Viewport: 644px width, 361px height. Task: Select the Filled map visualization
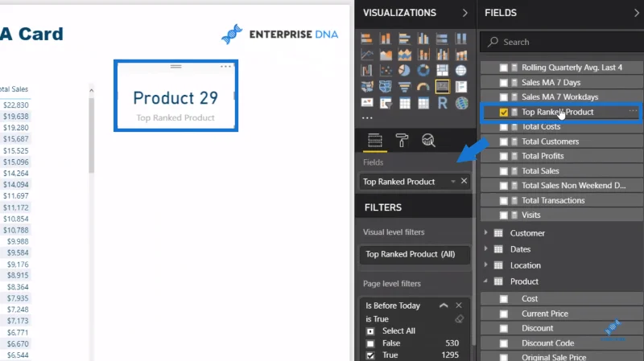[366, 87]
